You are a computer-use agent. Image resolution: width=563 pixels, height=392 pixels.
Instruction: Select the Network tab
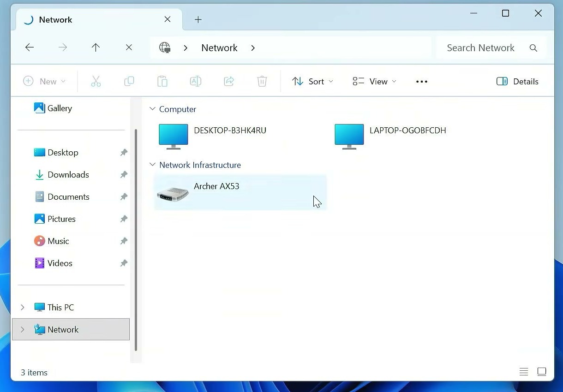(x=99, y=19)
